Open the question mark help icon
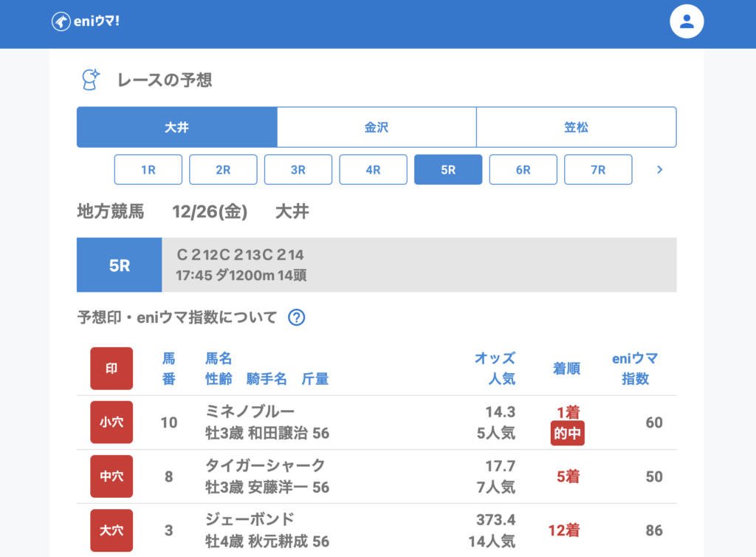This screenshot has height=557, width=756. coord(296,318)
